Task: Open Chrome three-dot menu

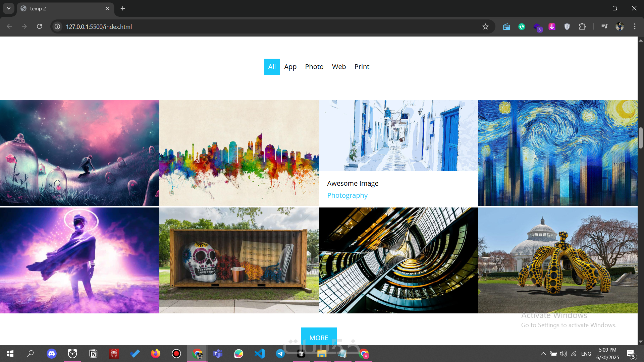Action: 635,26
